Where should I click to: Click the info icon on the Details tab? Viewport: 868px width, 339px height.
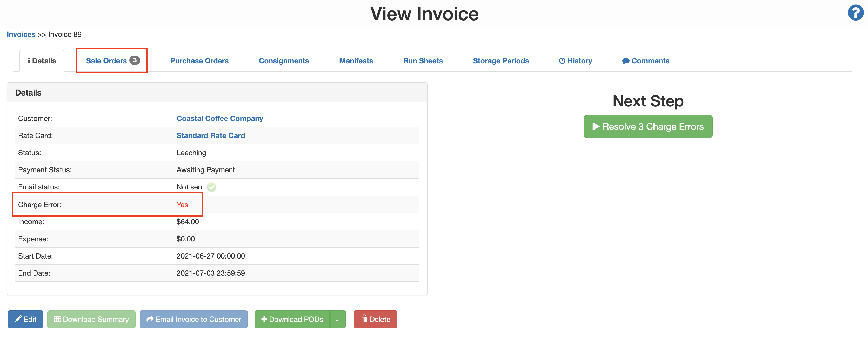tap(29, 60)
